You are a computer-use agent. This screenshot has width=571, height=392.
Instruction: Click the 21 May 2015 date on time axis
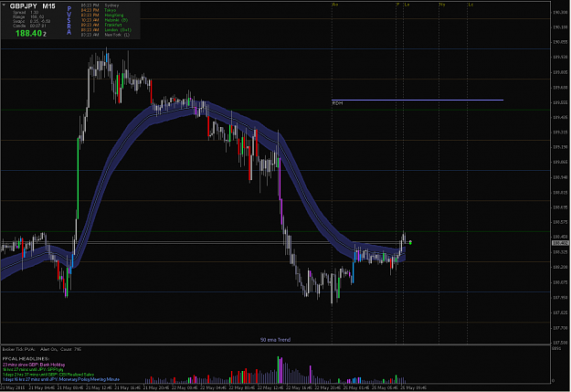click(13, 387)
